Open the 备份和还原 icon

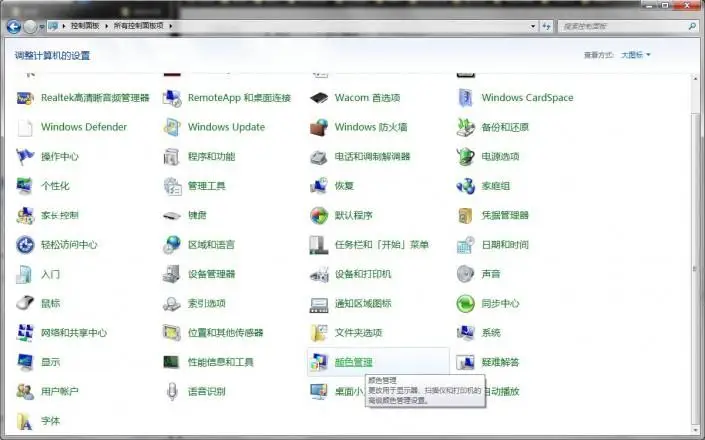pyautogui.click(x=465, y=127)
